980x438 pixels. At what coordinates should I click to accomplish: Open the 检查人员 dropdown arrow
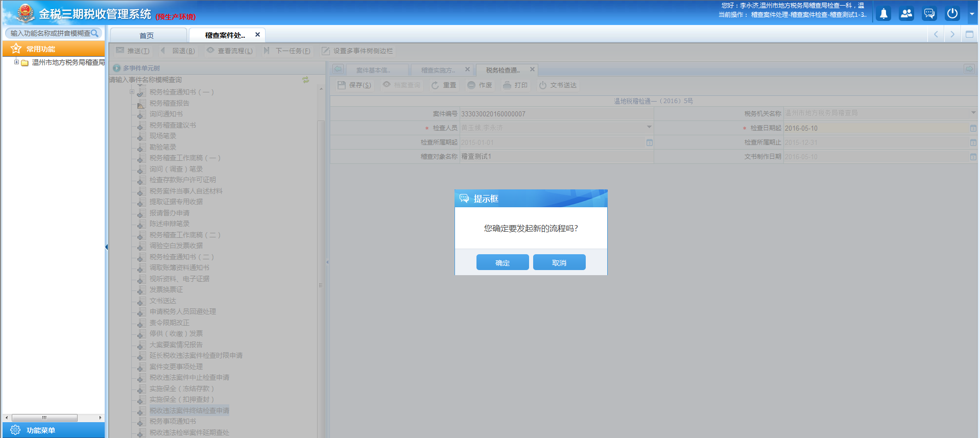[649, 127]
